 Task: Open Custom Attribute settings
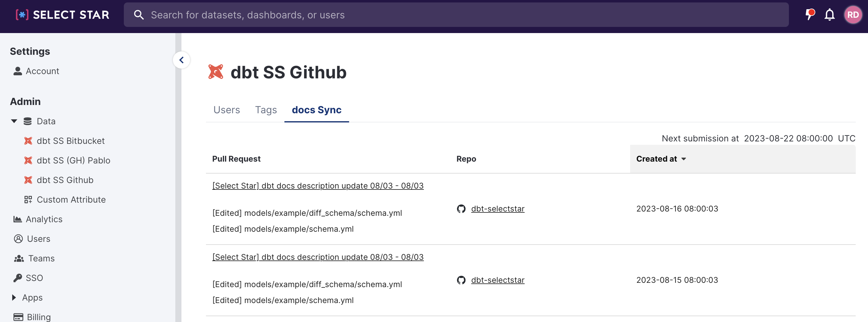(x=71, y=200)
